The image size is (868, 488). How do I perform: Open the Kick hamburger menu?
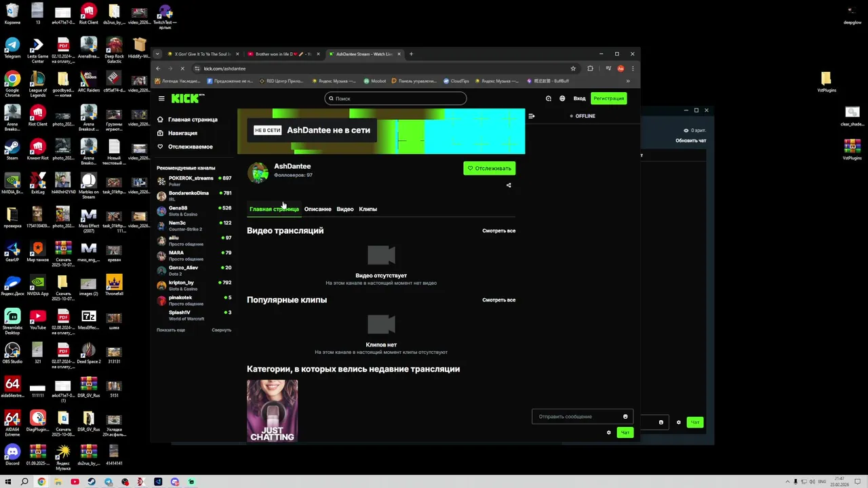point(161,98)
